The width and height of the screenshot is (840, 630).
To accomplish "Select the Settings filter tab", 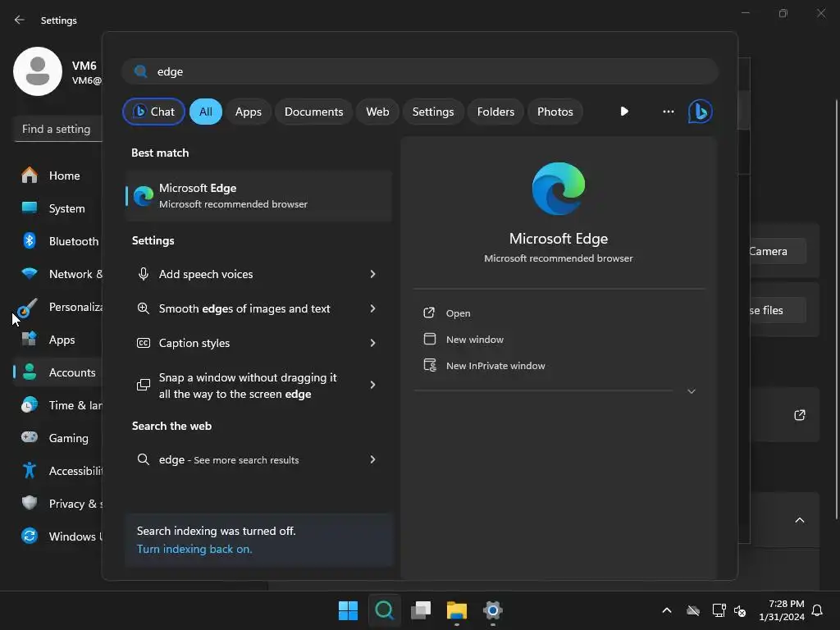I will pos(433,112).
